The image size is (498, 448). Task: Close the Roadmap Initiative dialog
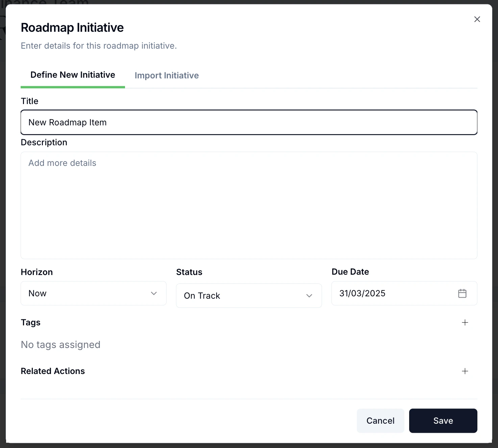(x=477, y=19)
